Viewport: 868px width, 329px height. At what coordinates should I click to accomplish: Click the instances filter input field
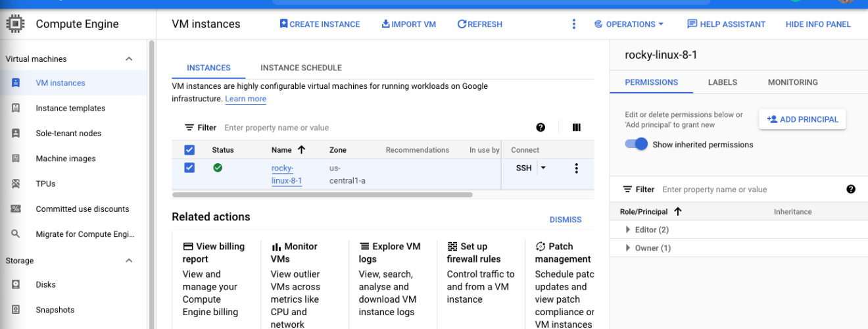(375, 128)
